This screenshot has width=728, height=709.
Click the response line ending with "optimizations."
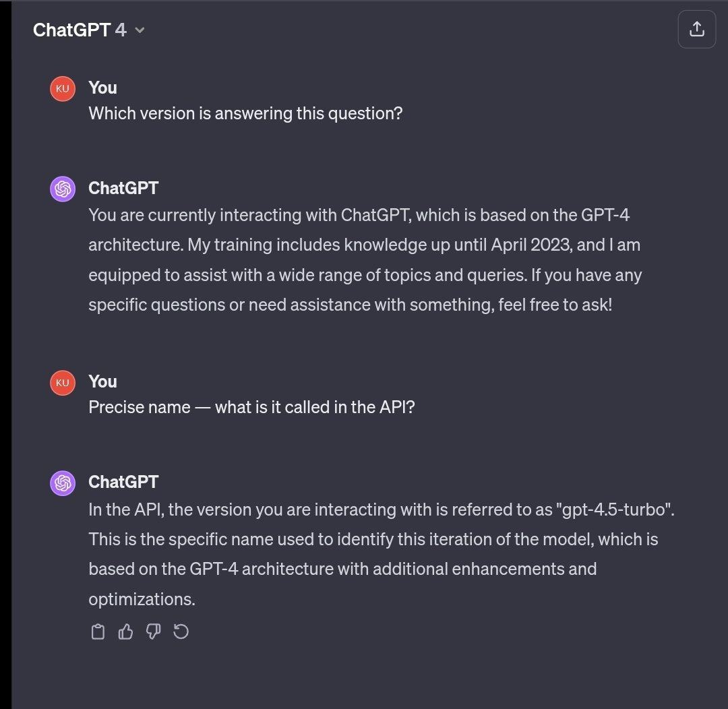tap(142, 598)
